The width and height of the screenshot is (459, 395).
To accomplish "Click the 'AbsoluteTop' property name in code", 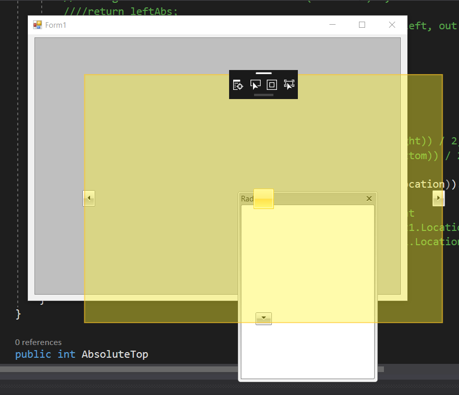I will (115, 354).
